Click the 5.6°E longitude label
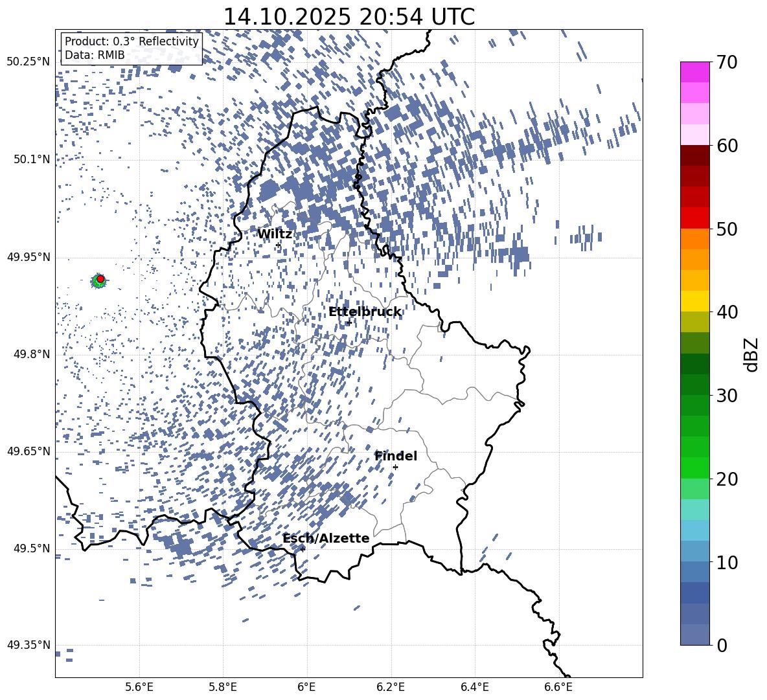The width and height of the screenshot is (767, 700). (x=139, y=687)
